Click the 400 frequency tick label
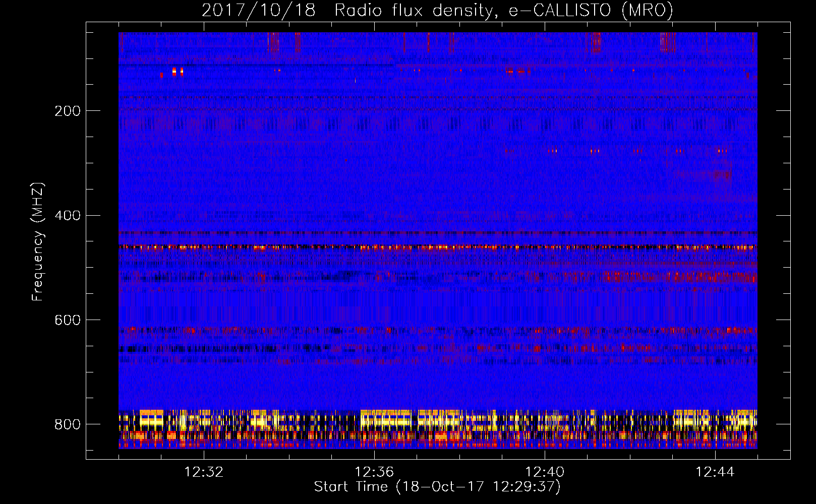816x504 pixels. (x=68, y=216)
